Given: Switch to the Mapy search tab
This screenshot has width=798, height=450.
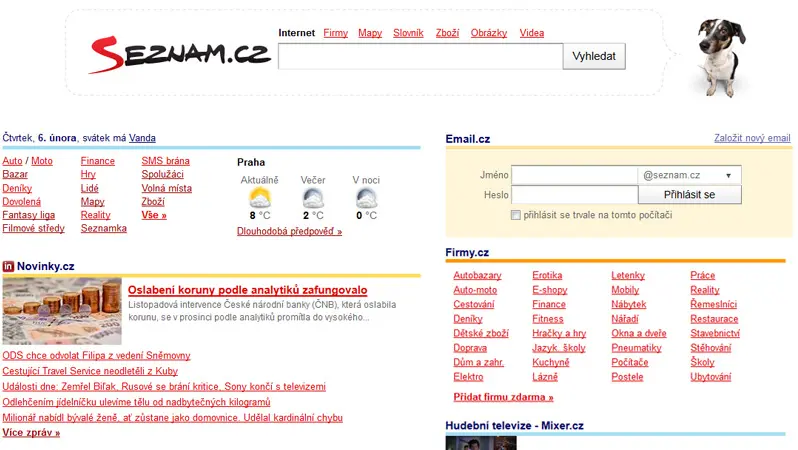Looking at the screenshot, I should click(x=370, y=33).
